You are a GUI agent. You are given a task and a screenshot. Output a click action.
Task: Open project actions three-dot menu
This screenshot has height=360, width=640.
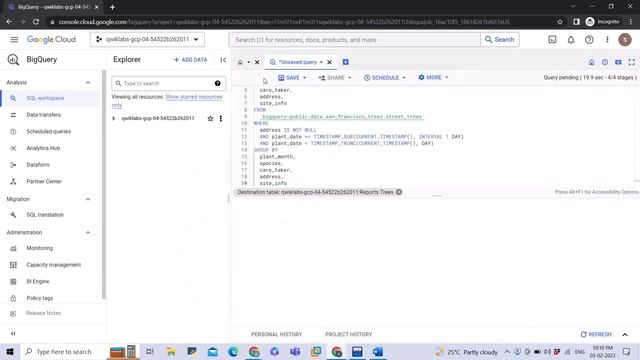tap(221, 118)
